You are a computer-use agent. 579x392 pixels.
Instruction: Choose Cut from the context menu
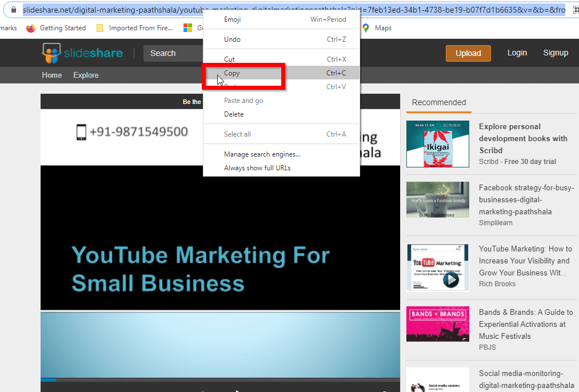coord(281,59)
